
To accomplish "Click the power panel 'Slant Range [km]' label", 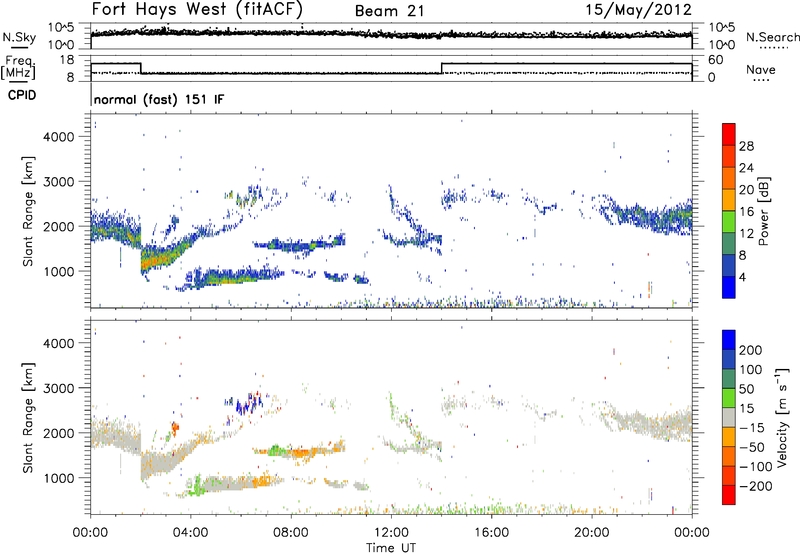I will [x=28, y=211].
